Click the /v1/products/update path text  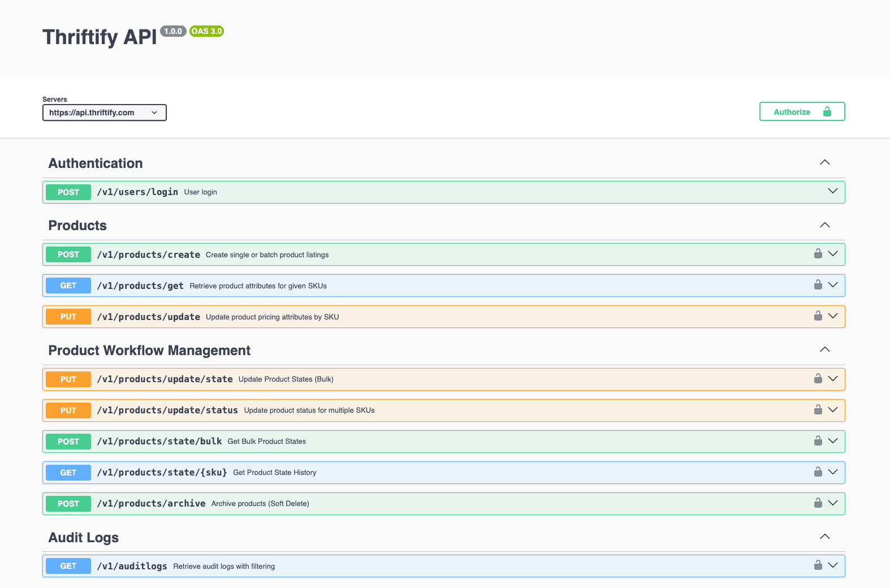148,317
